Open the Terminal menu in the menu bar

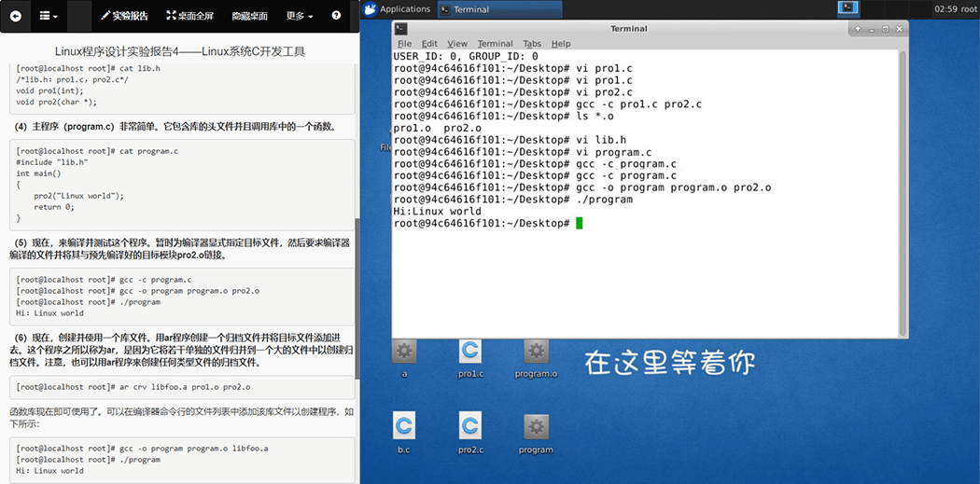495,44
